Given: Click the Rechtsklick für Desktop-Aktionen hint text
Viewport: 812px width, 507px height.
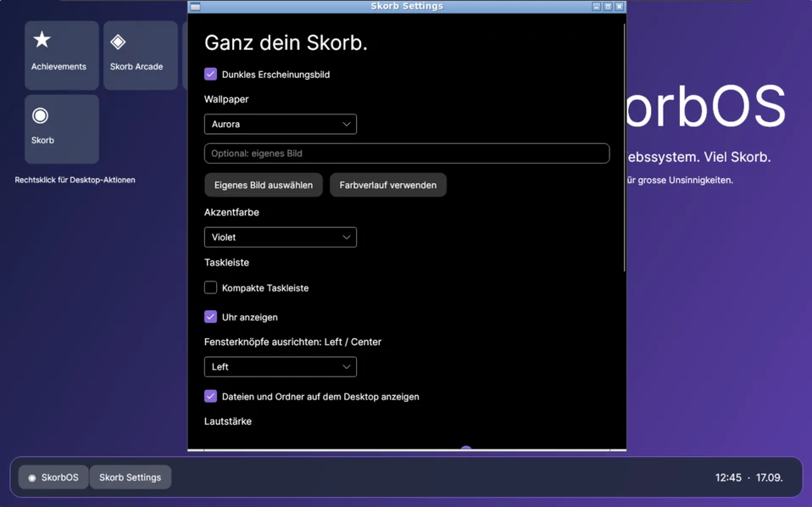Looking at the screenshot, I should [75, 180].
